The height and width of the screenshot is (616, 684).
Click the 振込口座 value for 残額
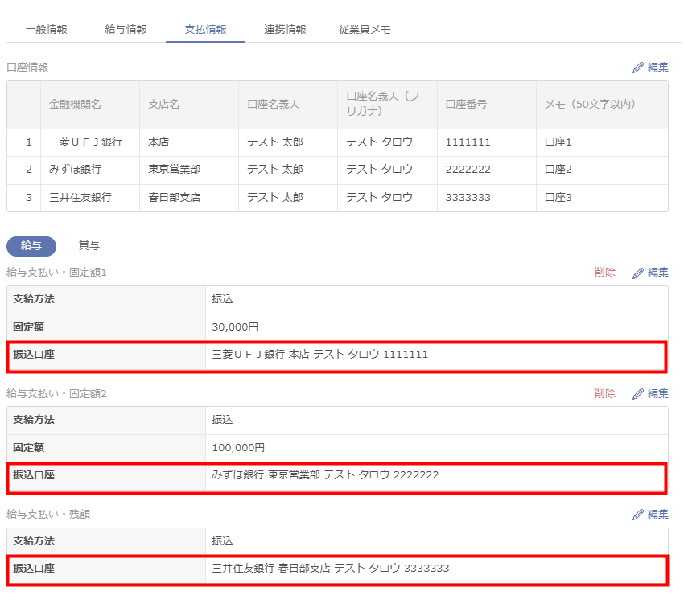[330, 569]
